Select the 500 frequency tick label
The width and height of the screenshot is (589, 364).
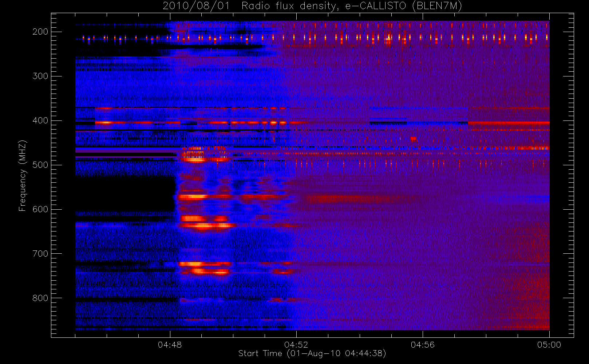click(40, 165)
